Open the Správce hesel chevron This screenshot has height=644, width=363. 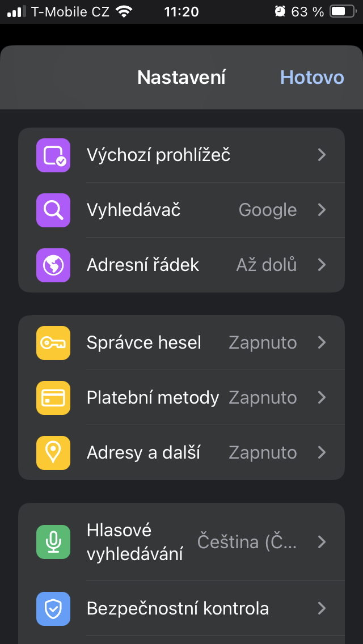pyautogui.click(x=322, y=343)
